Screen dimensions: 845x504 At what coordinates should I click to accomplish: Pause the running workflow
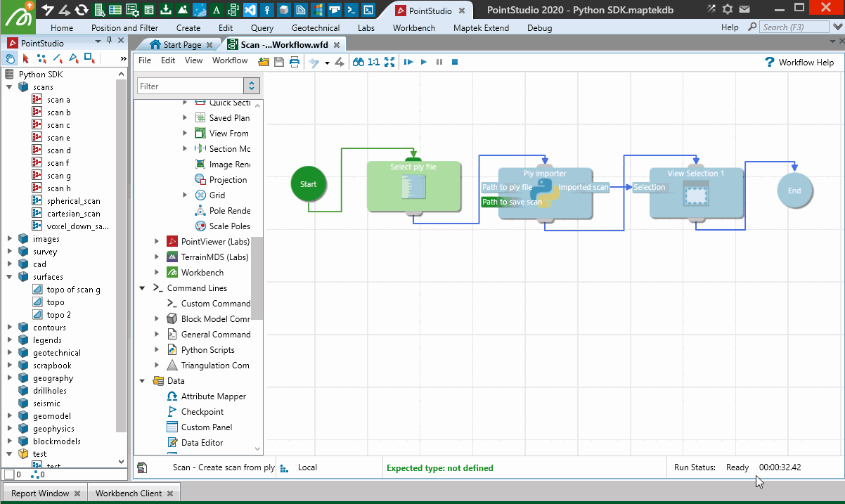(439, 62)
